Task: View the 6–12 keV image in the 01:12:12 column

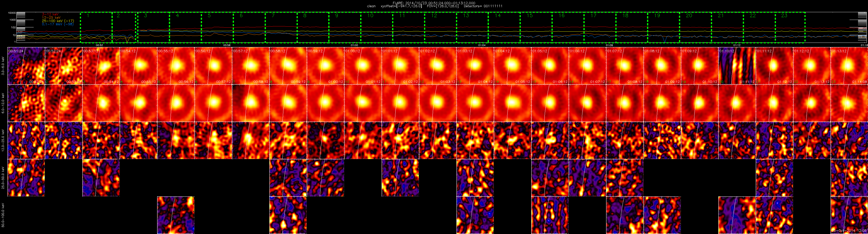Action: click(x=812, y=103)
